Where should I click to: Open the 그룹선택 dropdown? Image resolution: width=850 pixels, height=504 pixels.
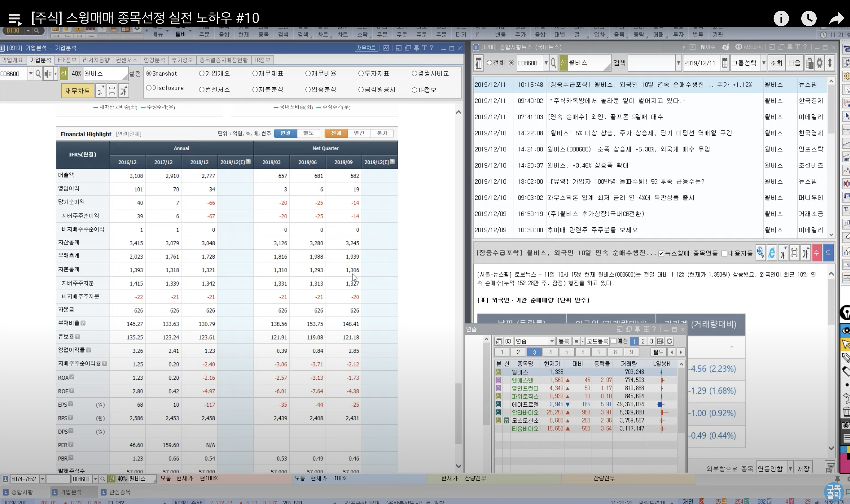[764, 63]
